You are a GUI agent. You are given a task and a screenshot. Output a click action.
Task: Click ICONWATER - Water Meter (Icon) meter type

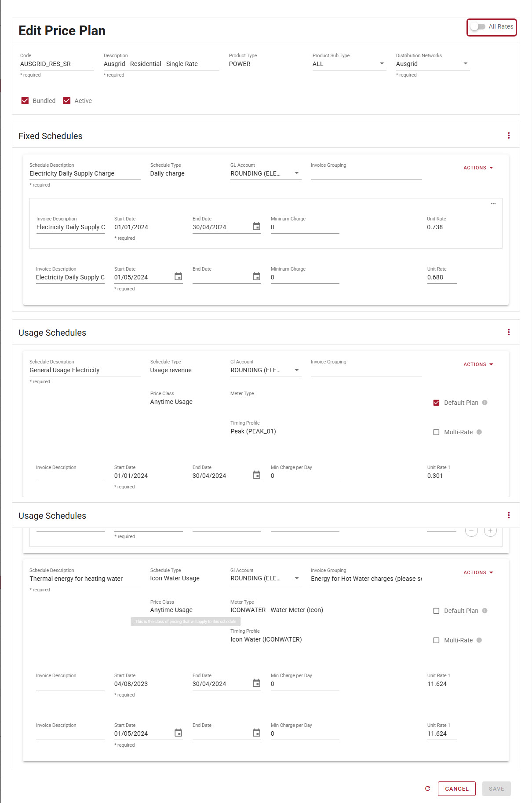(277, 610)
